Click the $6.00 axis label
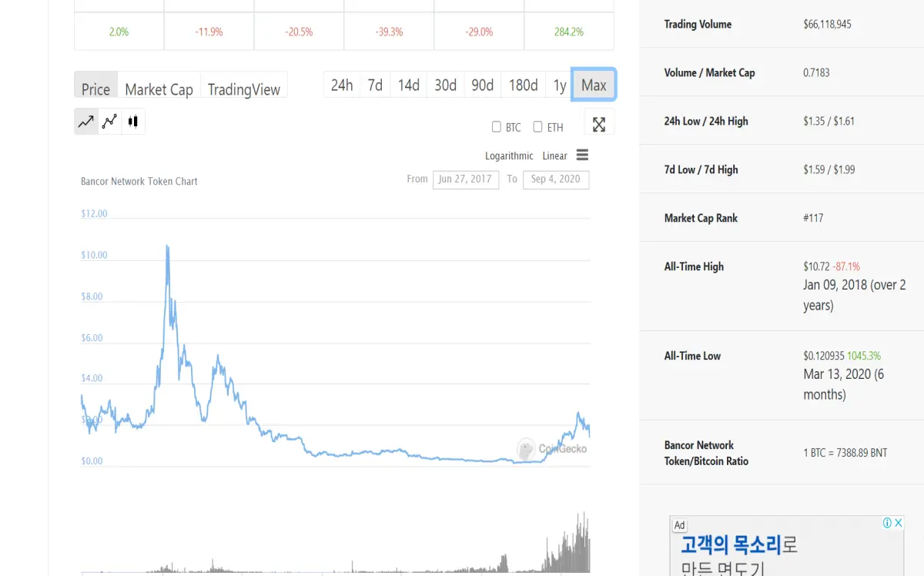This screenshot has height=576, width=924. point(92,338)
